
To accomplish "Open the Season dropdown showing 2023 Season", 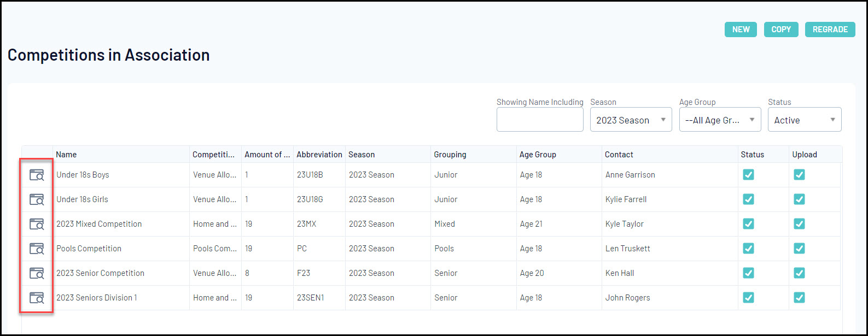I will point(631,120).
